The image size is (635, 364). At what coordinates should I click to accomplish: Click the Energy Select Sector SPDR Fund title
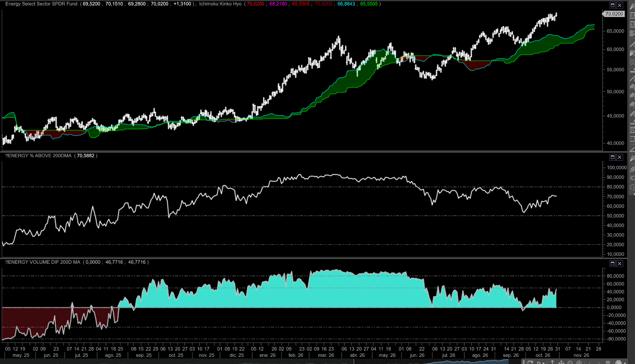click(41, 4)
